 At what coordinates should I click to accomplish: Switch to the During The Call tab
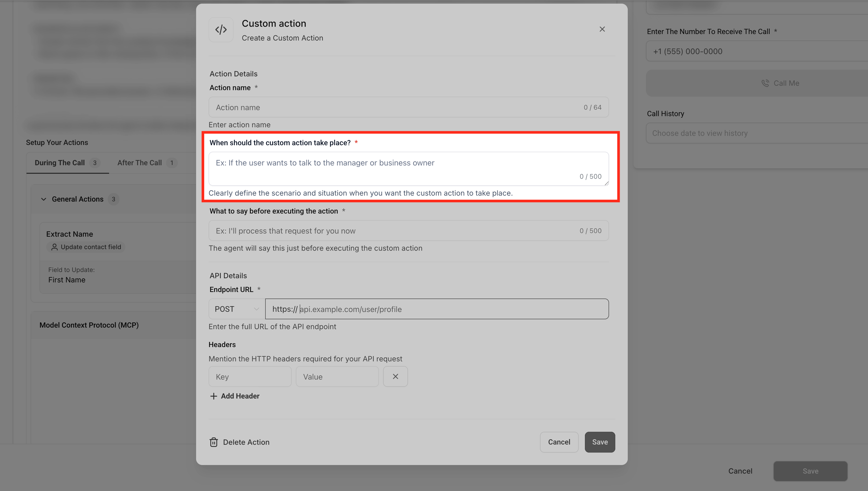(60, 163)
